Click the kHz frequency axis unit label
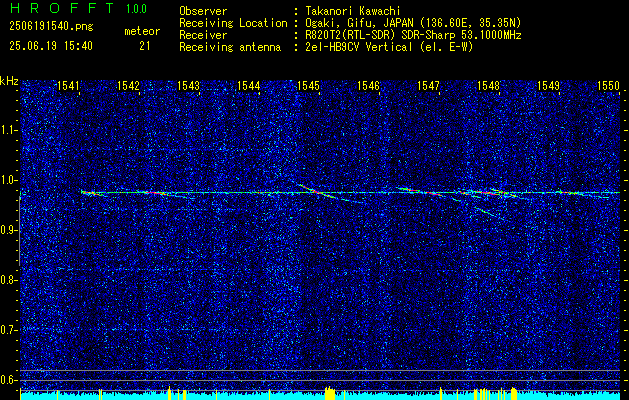 9,81
